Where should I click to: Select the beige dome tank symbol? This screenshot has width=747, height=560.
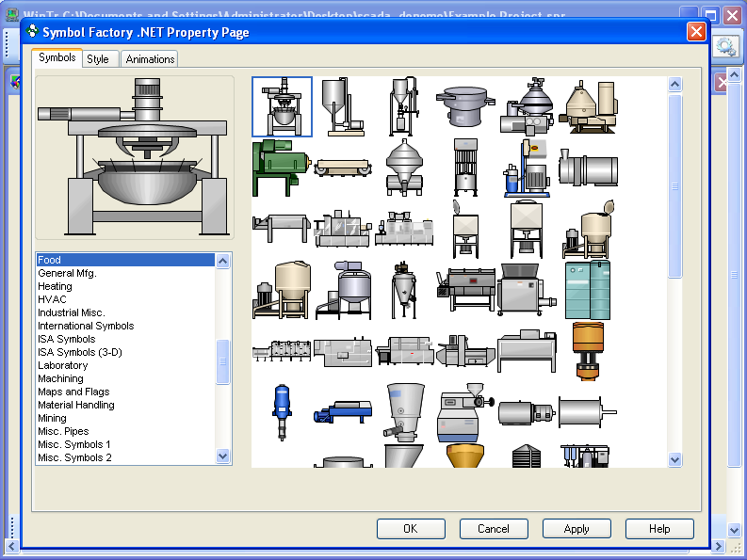[282, 290]
